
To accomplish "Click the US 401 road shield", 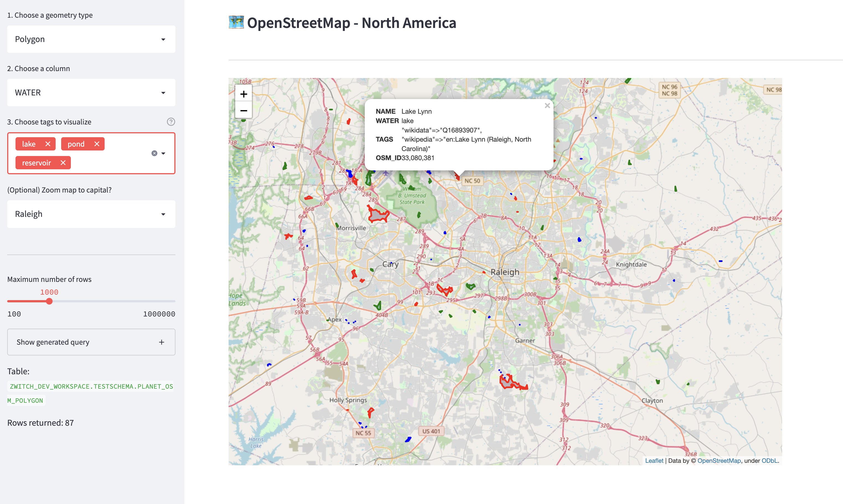I will (431, 431).
